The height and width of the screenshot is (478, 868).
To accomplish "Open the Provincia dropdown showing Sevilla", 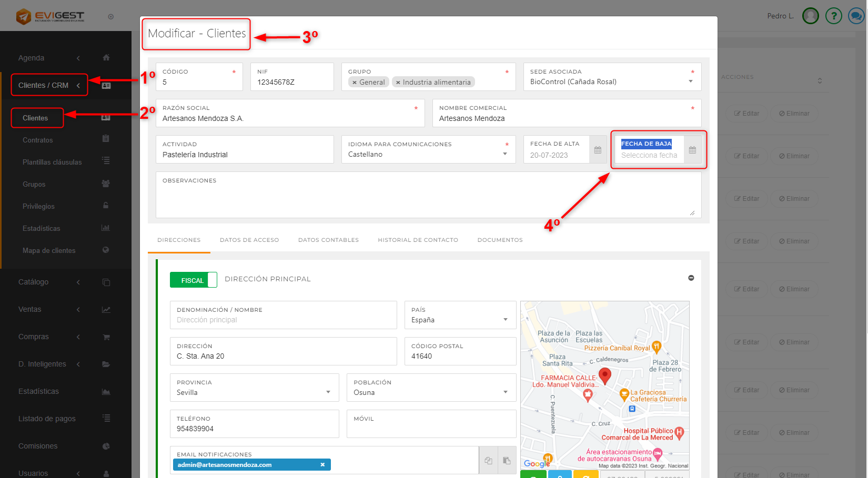I will (x=328, y=392).
